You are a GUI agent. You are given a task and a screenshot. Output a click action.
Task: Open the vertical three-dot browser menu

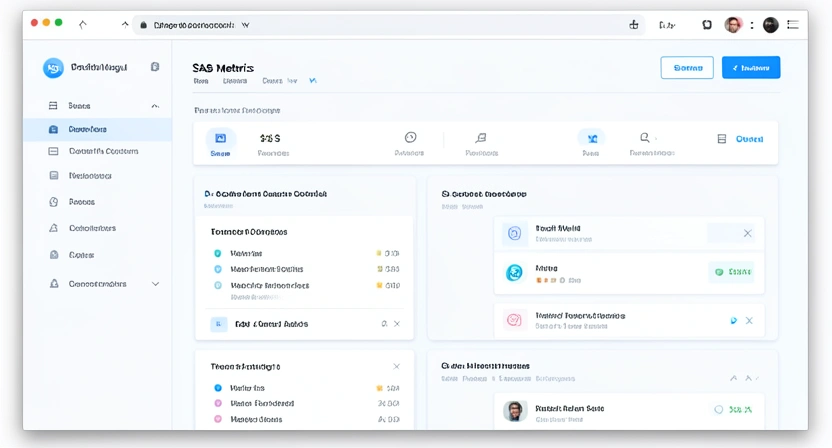coord(752,25)
